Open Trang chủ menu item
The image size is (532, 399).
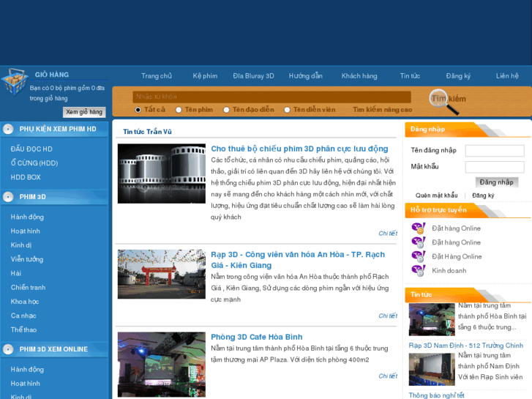pyautogui.click(x=157, y=75)
